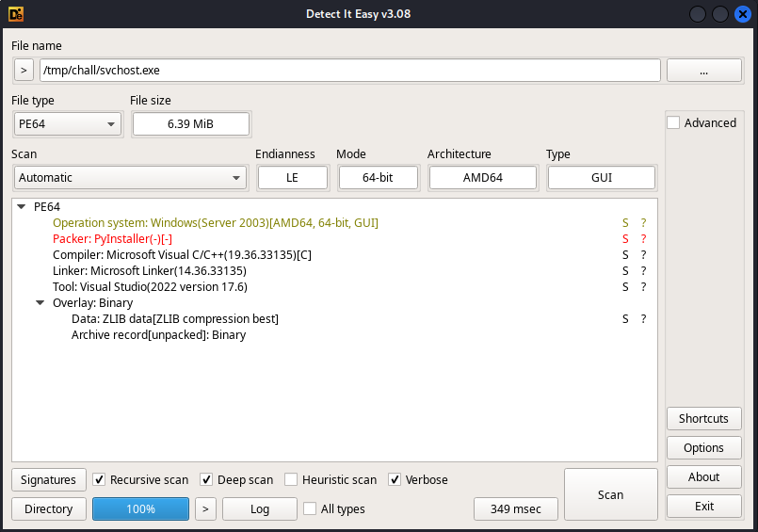Viewport: 758px width, 532px height.
Task: Click 'S' on the PyInstaller packer row
Action: tap(625, 239)
